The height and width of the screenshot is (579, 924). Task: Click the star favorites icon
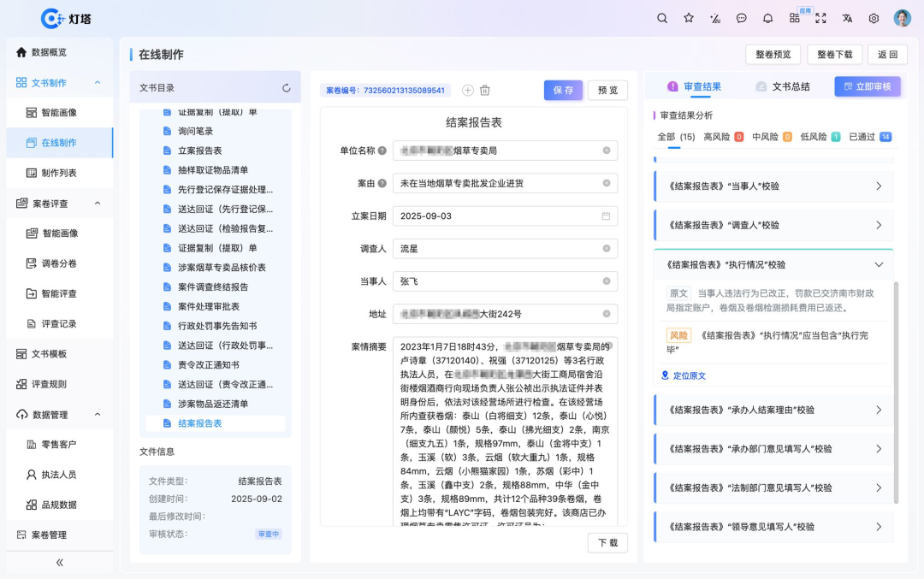click(x=689, y=18)
